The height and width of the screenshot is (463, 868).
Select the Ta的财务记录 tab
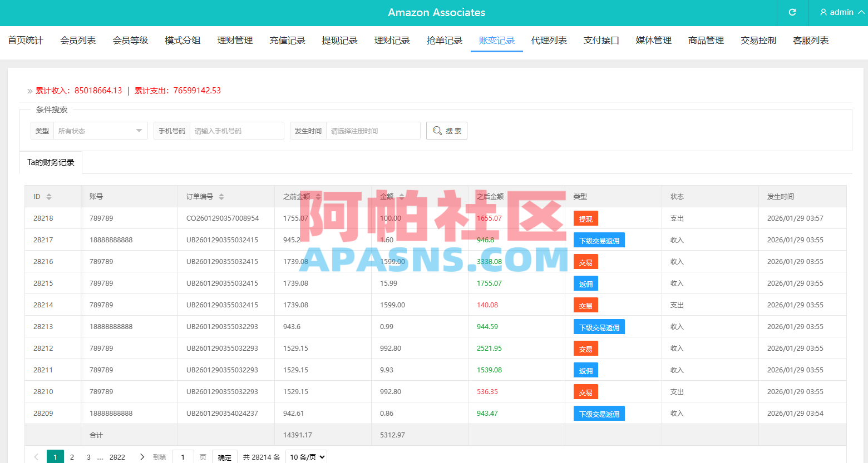[x=51, y=162]
